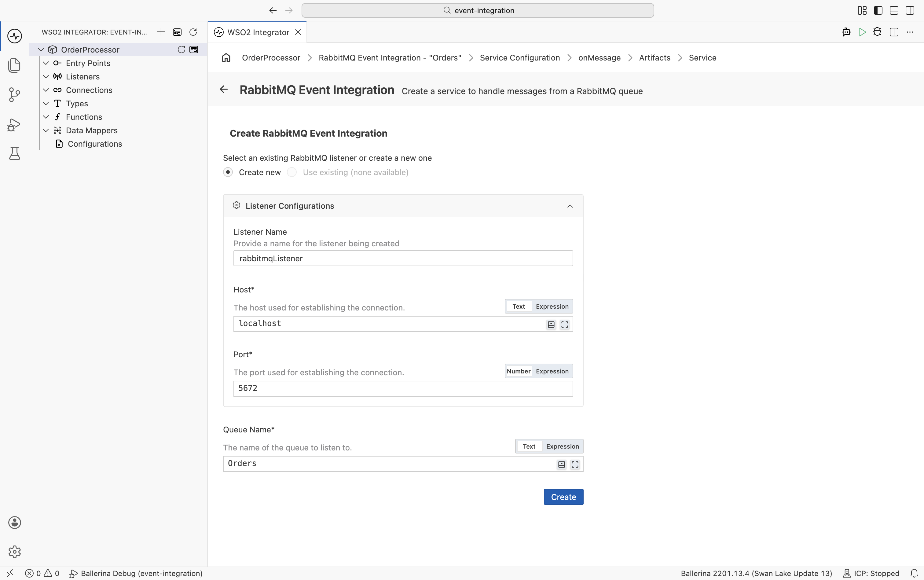Click the plus icon in sidebar header

pyautogui.click(x=161, y=32)
